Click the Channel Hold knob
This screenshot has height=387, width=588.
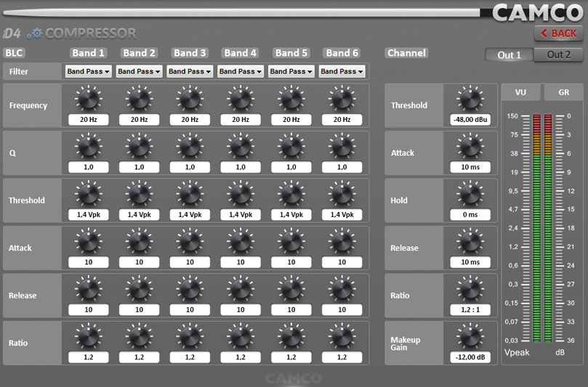click(470, 194)
